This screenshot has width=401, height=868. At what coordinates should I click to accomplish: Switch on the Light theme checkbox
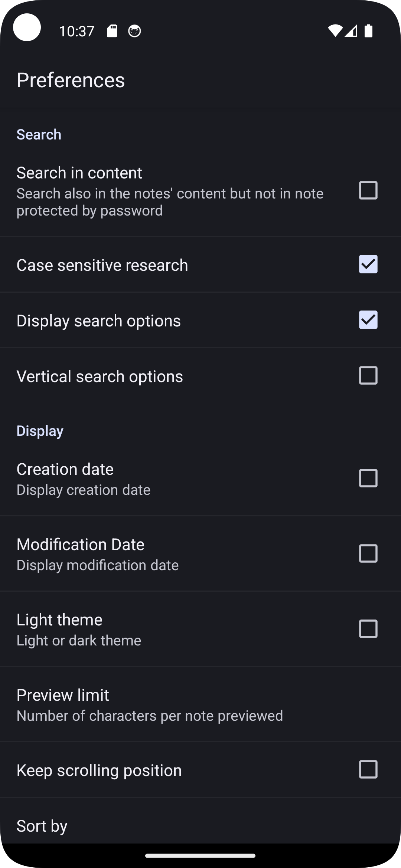coord(368,629)
